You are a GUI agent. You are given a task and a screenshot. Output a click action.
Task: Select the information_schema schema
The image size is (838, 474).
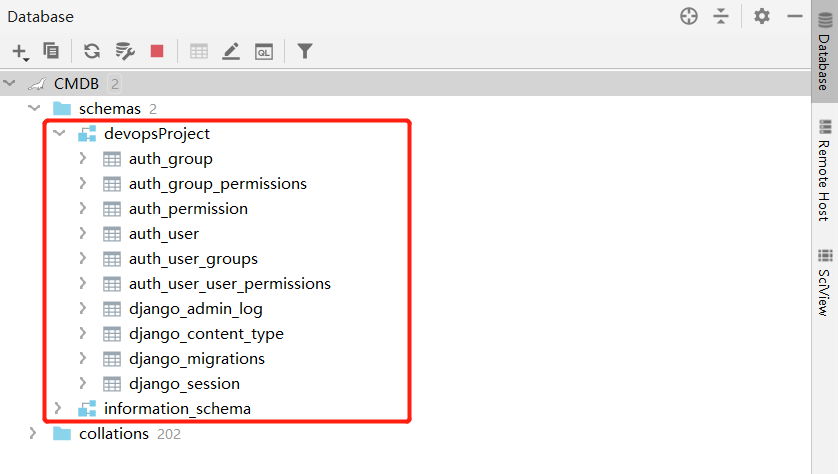pos(177,409)
